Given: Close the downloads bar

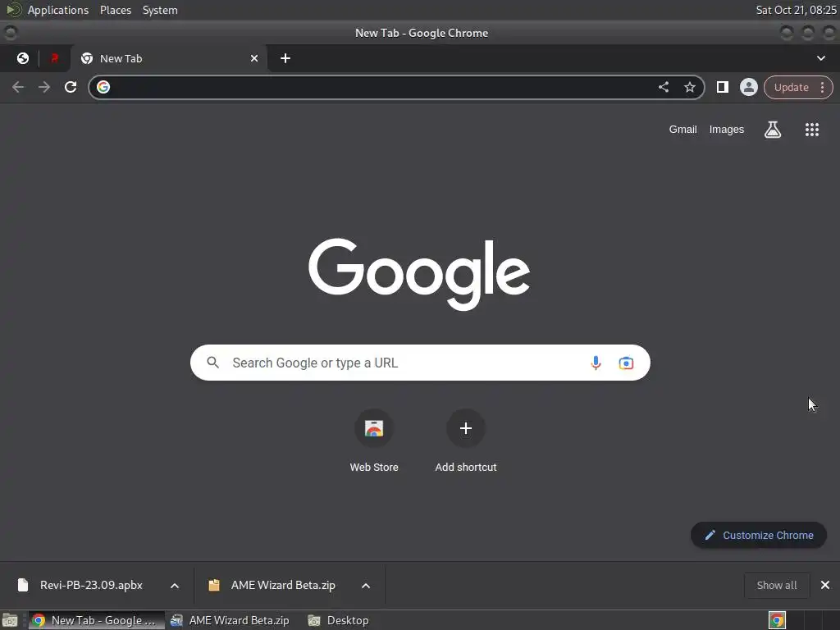Looking at the screenshot, I should [825, 585].
